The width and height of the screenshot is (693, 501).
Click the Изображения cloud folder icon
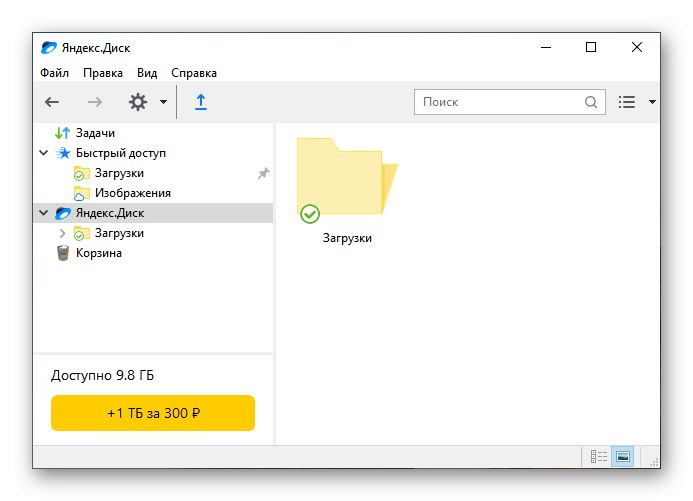81,194
